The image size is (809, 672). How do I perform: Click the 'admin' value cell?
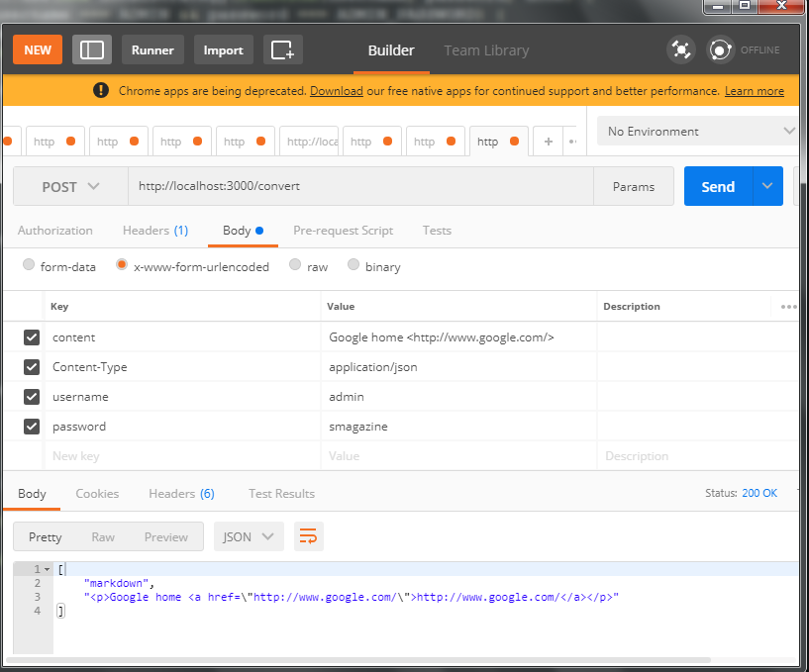458,397
